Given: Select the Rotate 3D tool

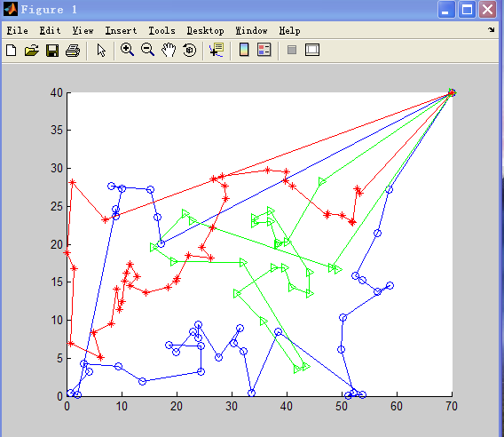Looking at the screenshot, I should click(x=189, y=51).
